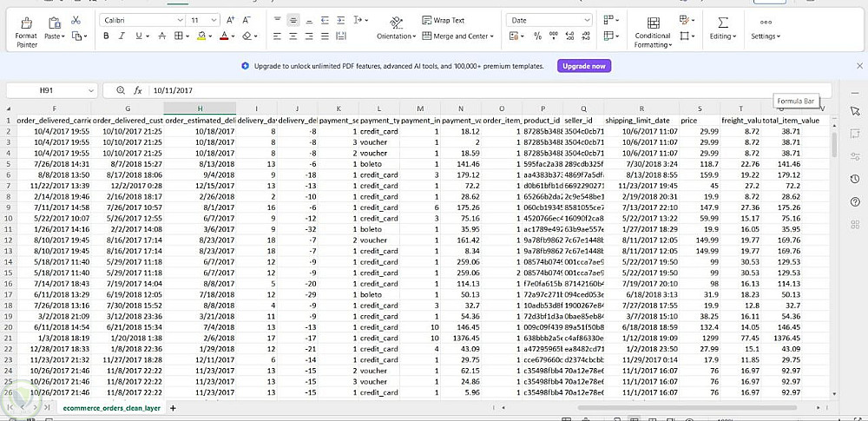The width and height of the screenshot is (868, 421).
Task: Select the ecommerce_orders_clean_layer sheet tab
Action: coord(111,408)
